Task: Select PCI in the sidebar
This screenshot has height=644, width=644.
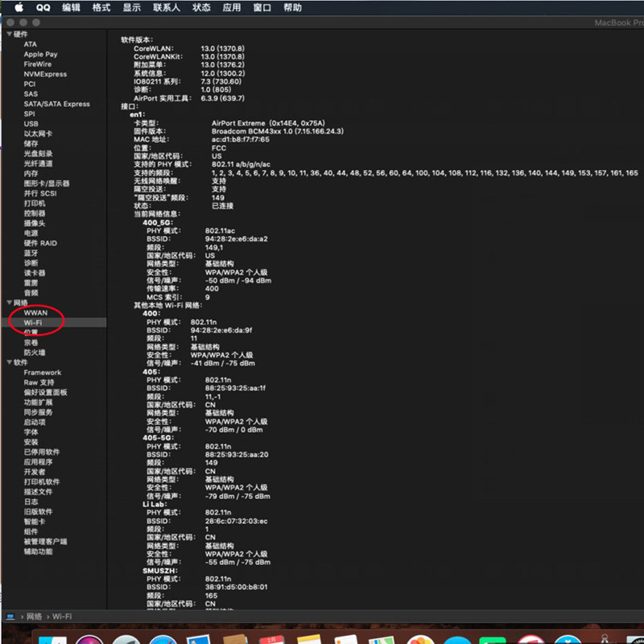Action: (x=30, y=84)
